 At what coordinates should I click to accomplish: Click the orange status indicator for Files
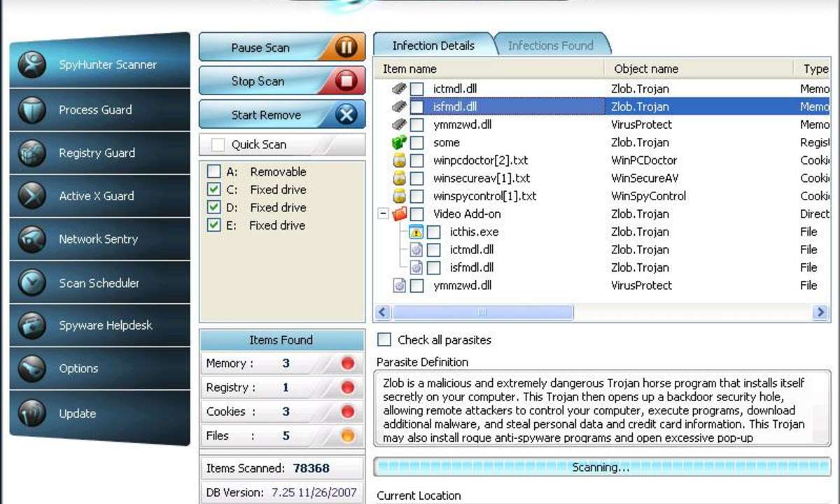347,436
